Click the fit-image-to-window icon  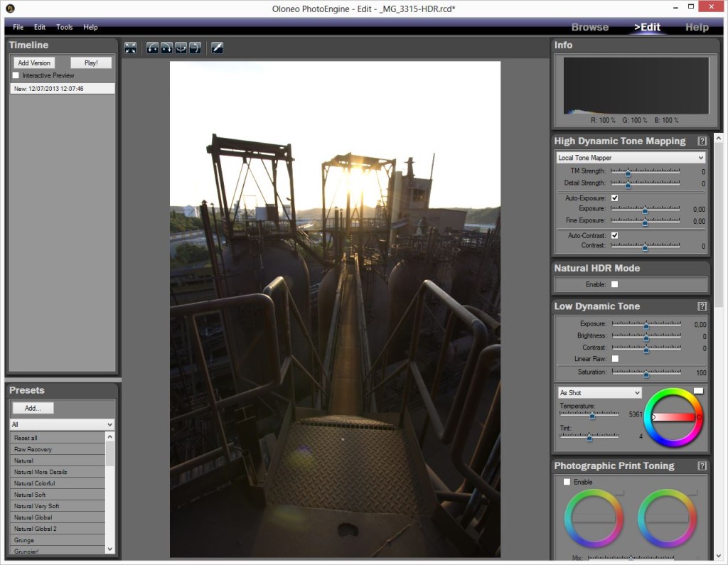[130, 48]
